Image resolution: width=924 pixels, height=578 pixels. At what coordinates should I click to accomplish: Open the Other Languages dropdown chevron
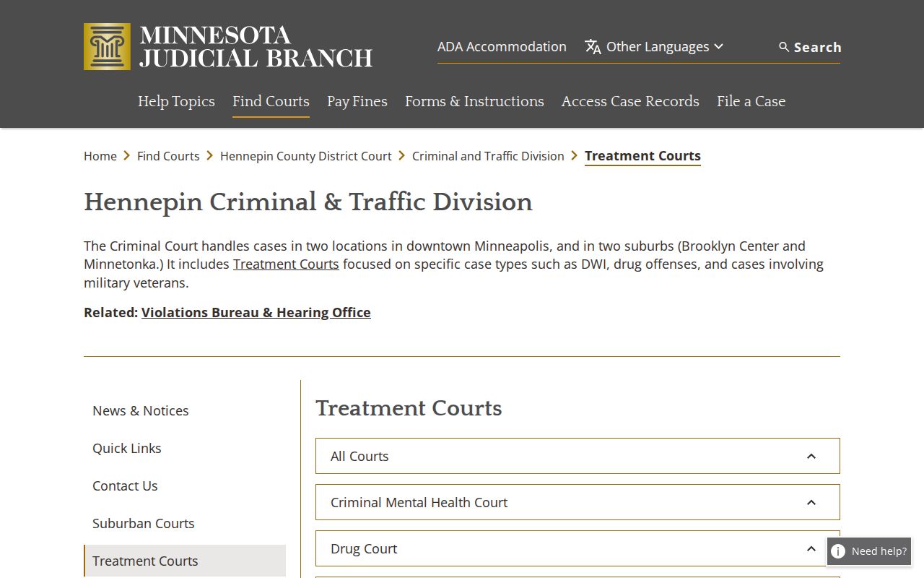pyautogui.click(x=718, y=47)
